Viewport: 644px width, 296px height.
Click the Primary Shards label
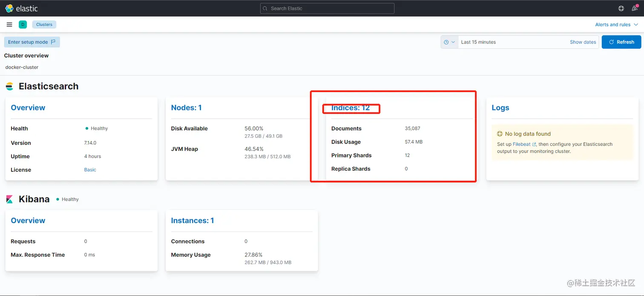[351, 156]
